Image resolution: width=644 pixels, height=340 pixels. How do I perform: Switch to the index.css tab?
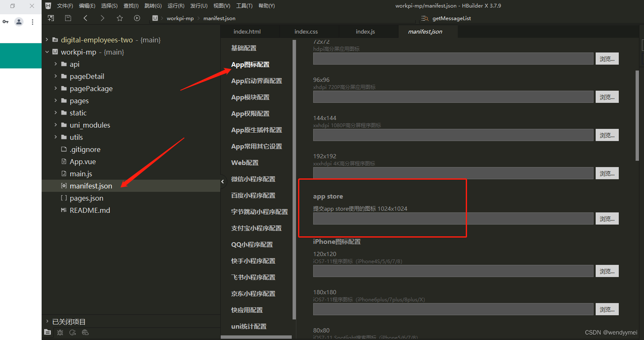(x=306, y=31)
